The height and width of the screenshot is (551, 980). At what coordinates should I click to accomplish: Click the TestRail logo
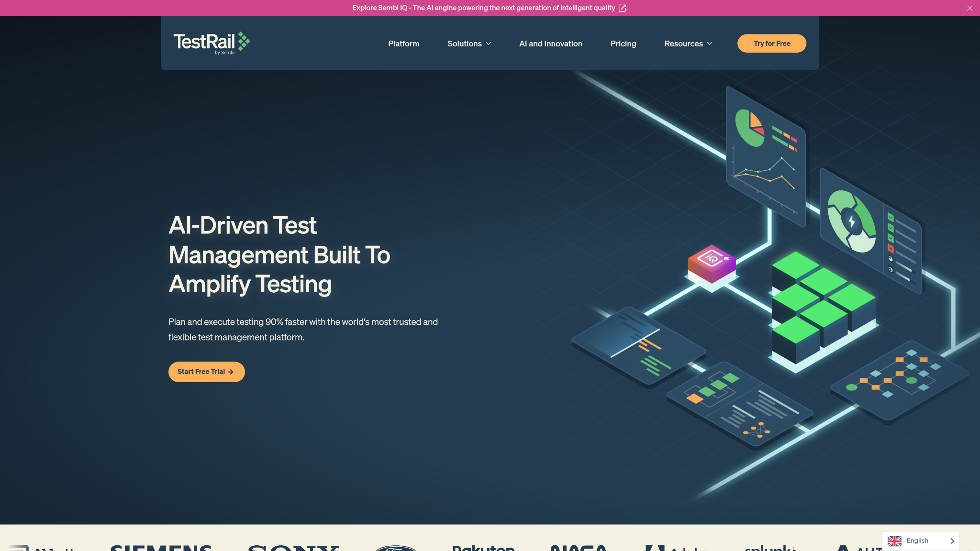(212, 43)
